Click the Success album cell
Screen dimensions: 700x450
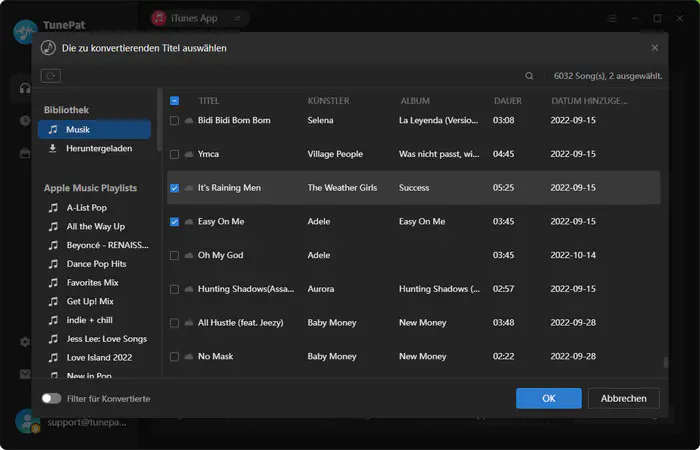click(414, 188)
